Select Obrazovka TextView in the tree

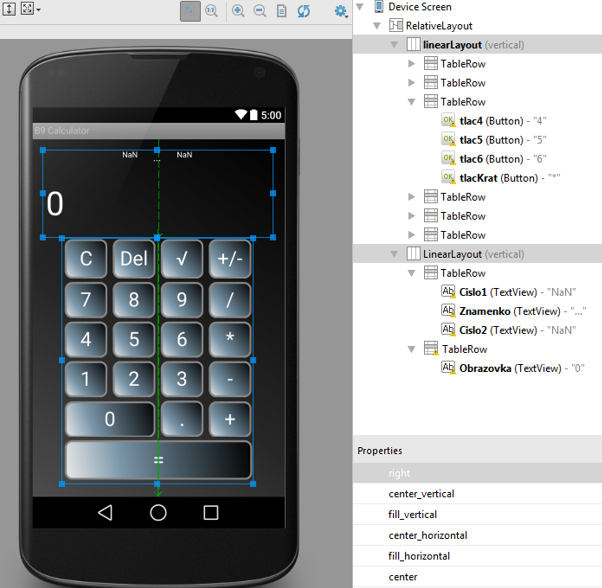pyautogui.click(x=522, y=368)
